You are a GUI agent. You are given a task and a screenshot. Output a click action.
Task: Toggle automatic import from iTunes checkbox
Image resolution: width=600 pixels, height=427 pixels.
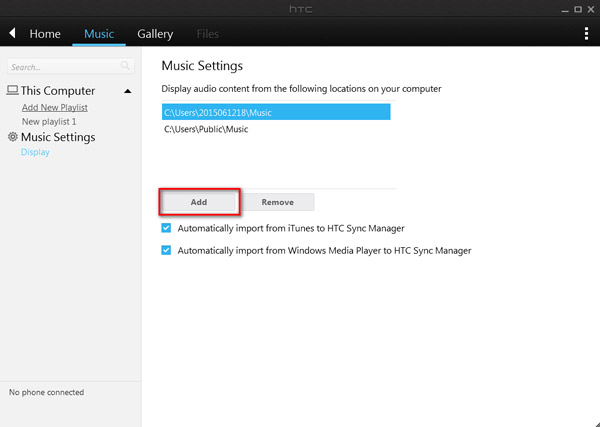click(166, 229)
